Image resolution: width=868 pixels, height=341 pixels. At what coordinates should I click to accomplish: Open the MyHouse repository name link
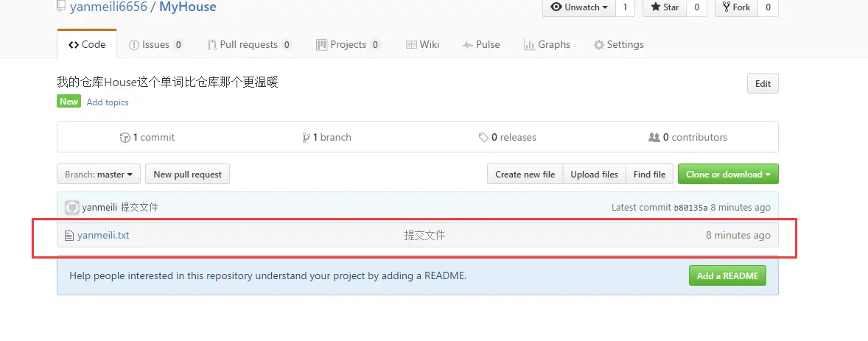pos(188,7)
